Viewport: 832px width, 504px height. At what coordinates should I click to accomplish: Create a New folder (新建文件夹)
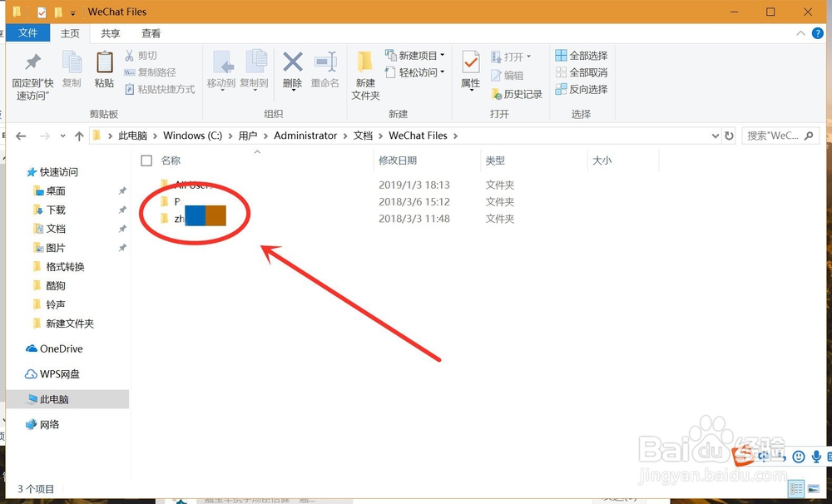point(365,76)
